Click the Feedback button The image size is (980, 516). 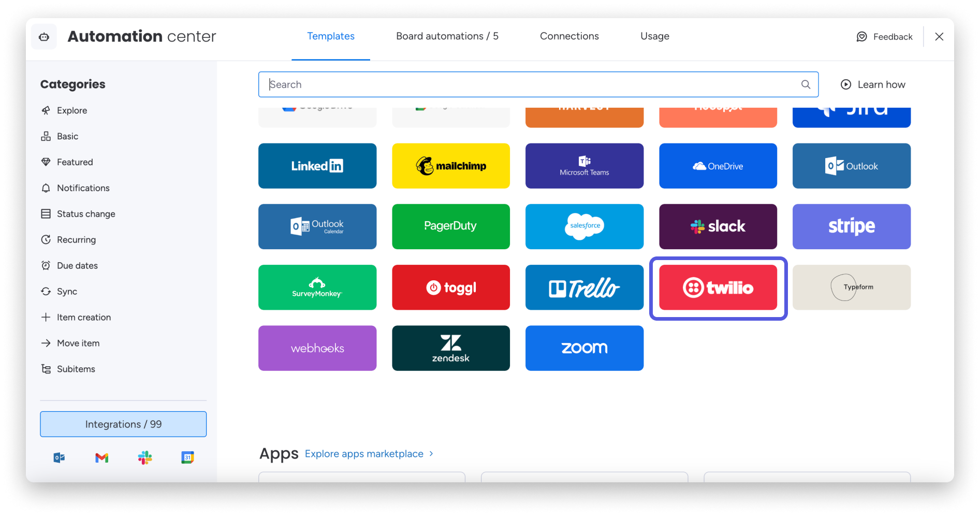(x=884, y=37)
